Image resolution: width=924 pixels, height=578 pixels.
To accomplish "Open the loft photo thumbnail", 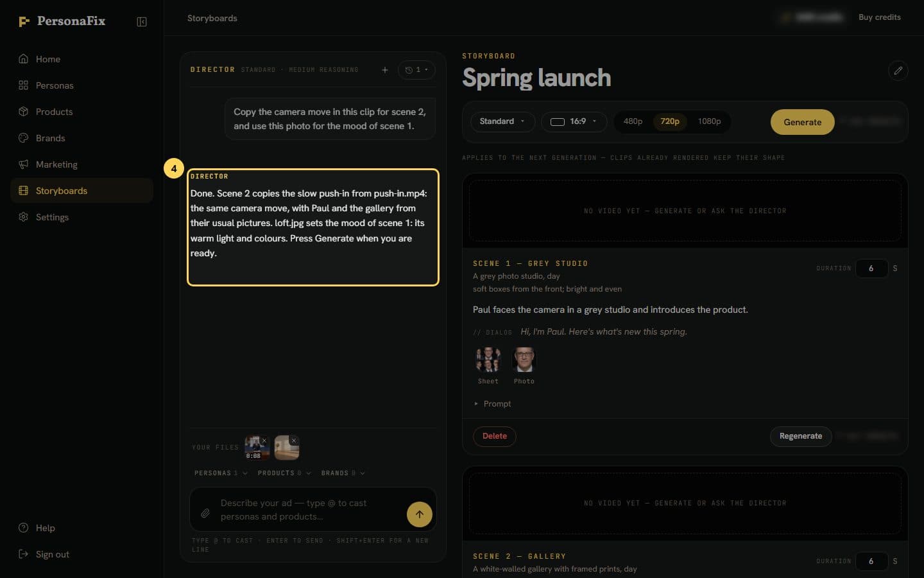I will 286,449.
